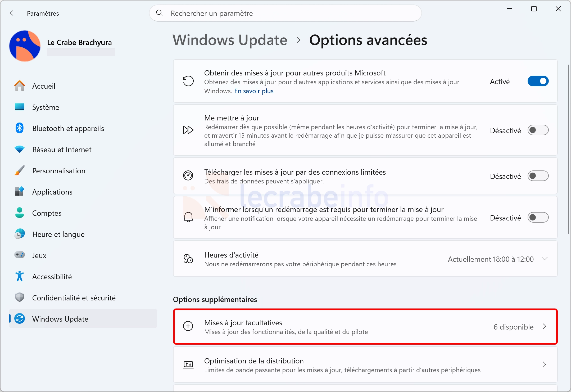Open Mises à jour facultatives chevron
Screen dimensions: 571x392
click(x=545, y=327)
